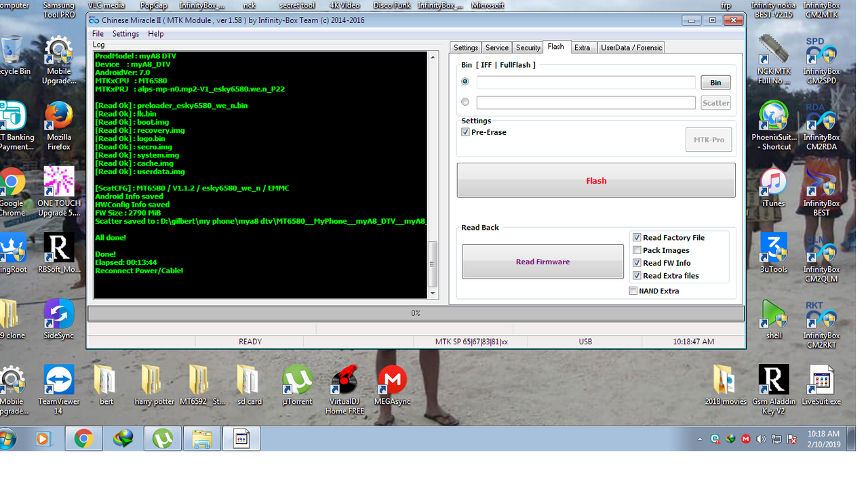Switch to the Security tab
Viewport: 868px width, 488px height.
(x=528, y=47)
